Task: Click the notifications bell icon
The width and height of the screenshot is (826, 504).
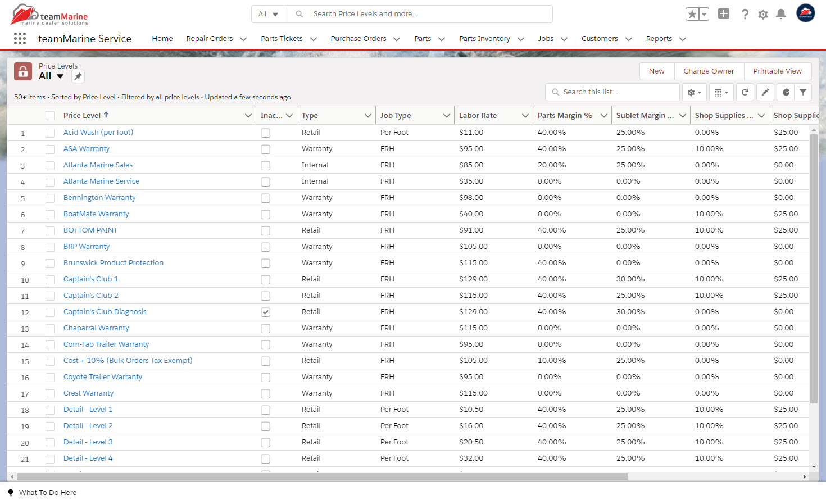Action: point(780,14)
